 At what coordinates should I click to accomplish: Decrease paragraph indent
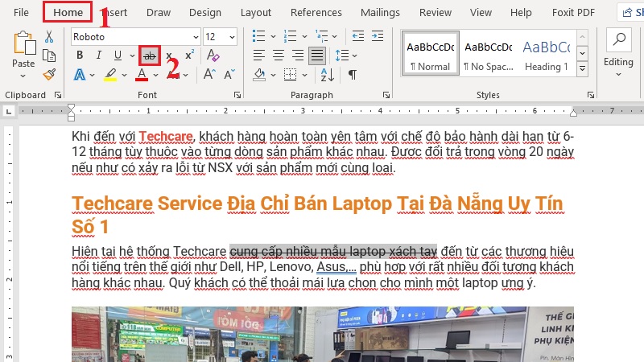pos(357,36)
